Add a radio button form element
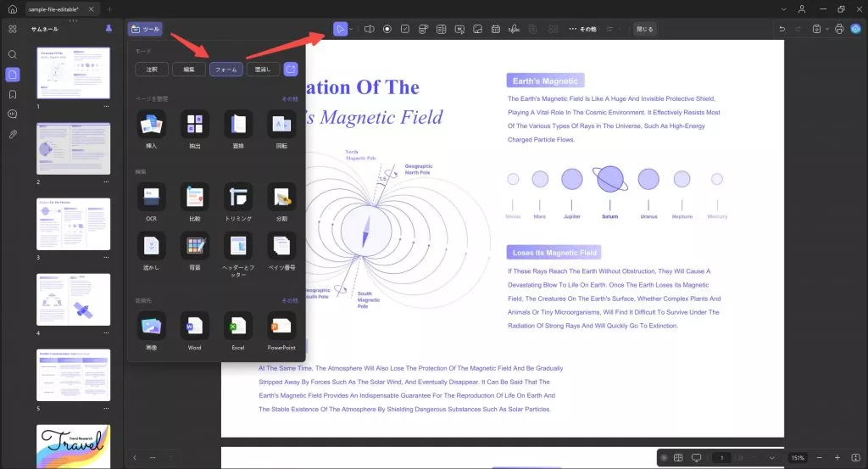Screen dimensions: 868x469 387,29
